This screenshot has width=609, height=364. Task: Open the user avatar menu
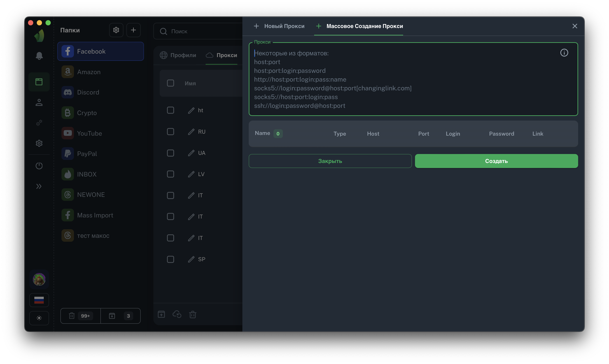pyautogui.click(x=39, y=279)
